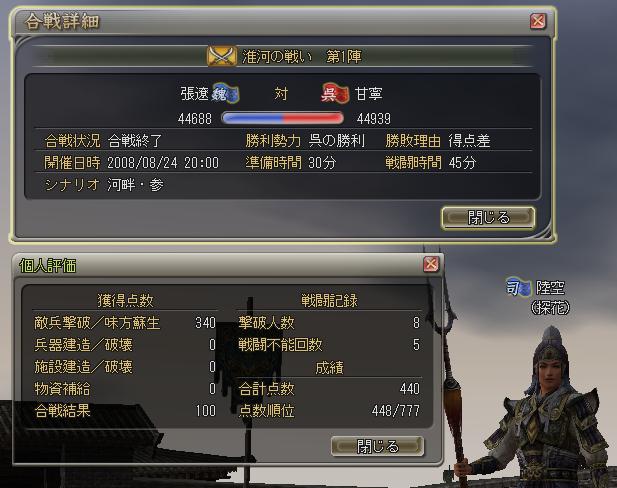
Task: Click the 合計点数 440 row
Action: point(329,389)
